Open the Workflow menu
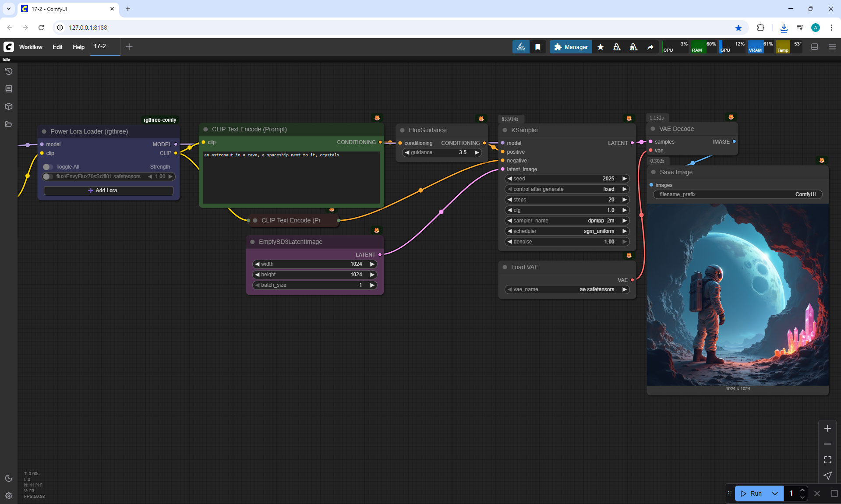841x504 pixels. tap(31, 47)
